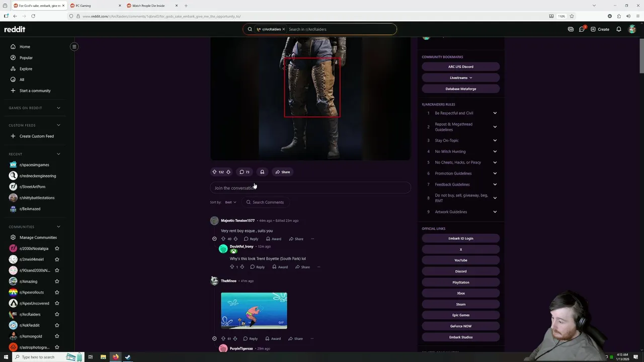
Task: Favorite r/2000sNostalgia with star
Action: point(57,248)
